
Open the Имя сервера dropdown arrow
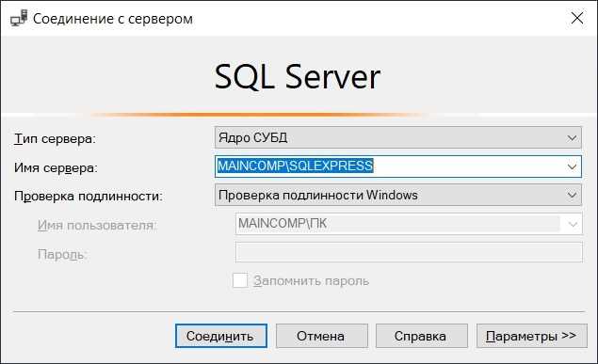click(572, 166)
